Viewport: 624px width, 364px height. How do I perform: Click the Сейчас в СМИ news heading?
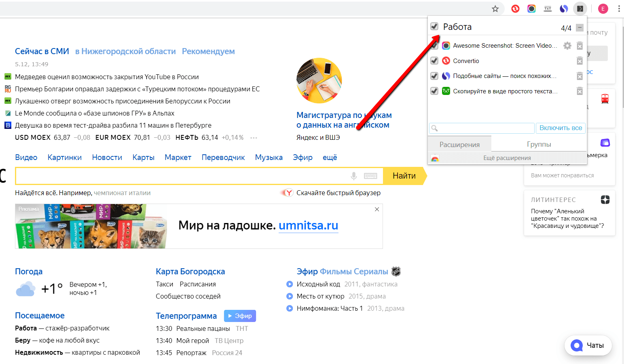click(42, 51)
